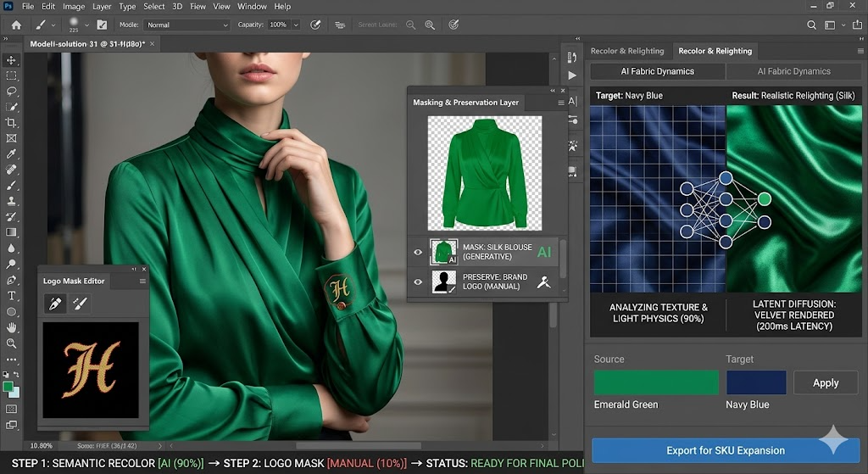Select the Ellipse shape tool
Screen dimensions: 868x474
11,312
